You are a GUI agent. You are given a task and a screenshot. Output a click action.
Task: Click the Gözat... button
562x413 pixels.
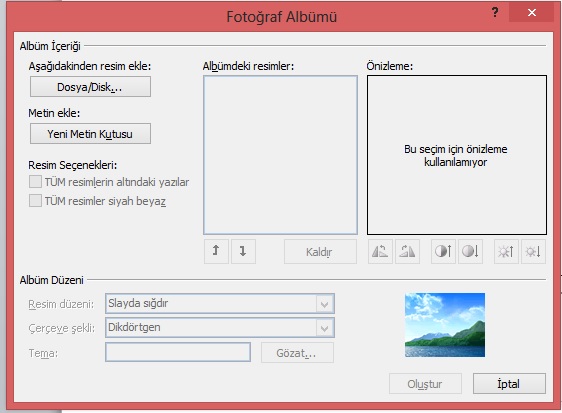pyautogui.click(x=297, y=353)
